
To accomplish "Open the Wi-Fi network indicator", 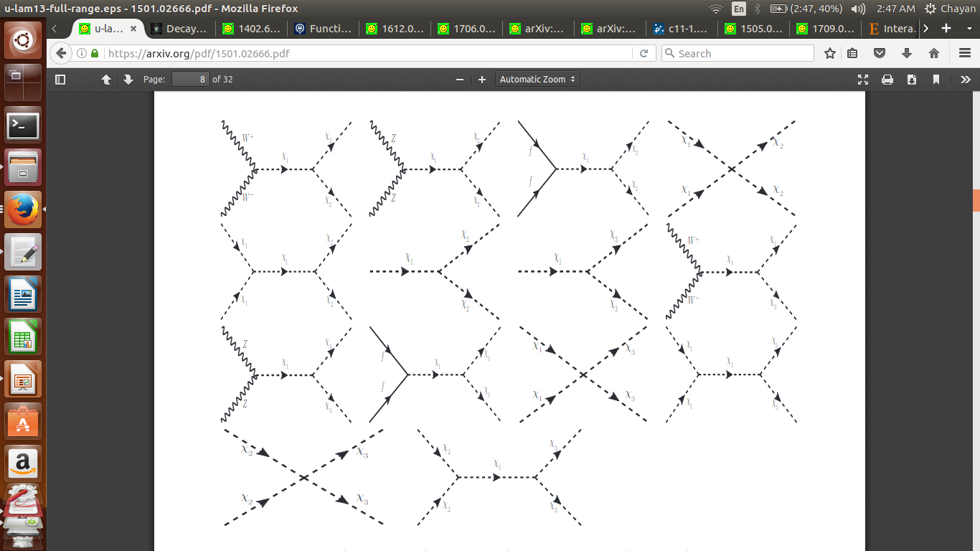I will point(715,9).
